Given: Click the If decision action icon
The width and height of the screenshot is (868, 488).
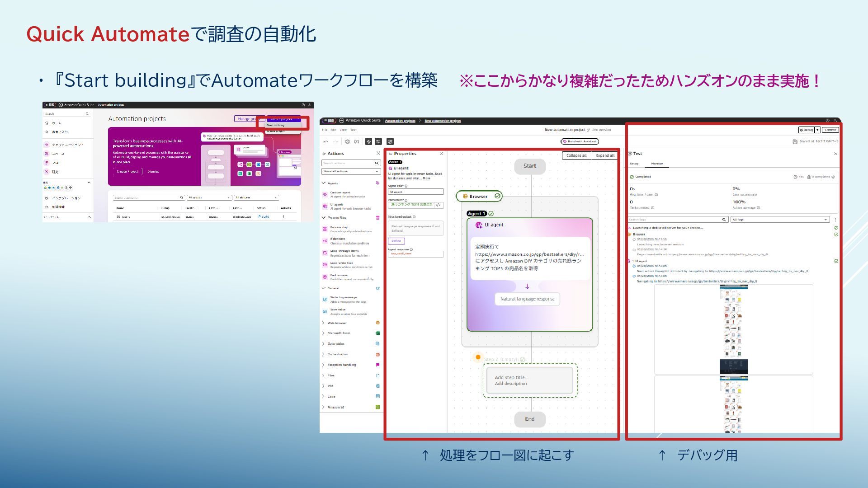Looking at the screenshot, I should tap(325, 241).
